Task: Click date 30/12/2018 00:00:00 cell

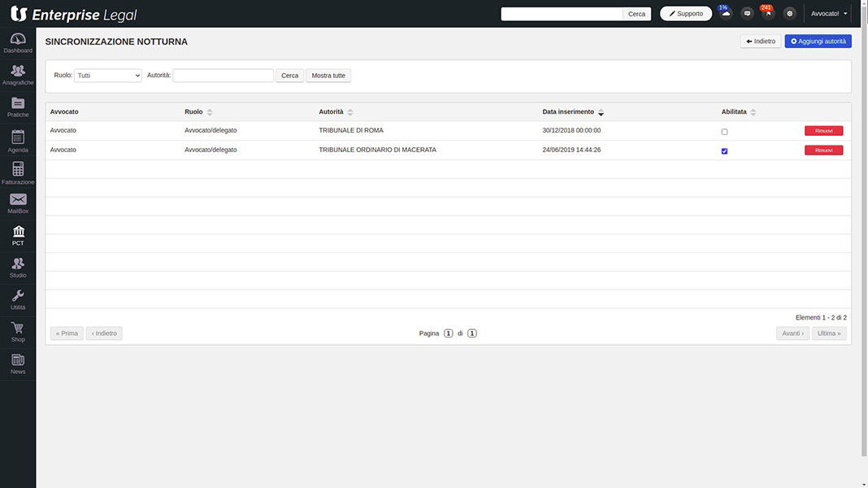Action: [x=571, y=131]
